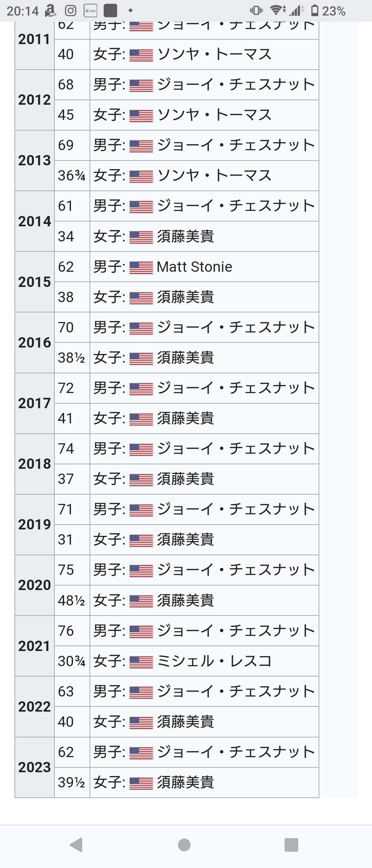Tap the d CARD notification icon

point(91,11)
